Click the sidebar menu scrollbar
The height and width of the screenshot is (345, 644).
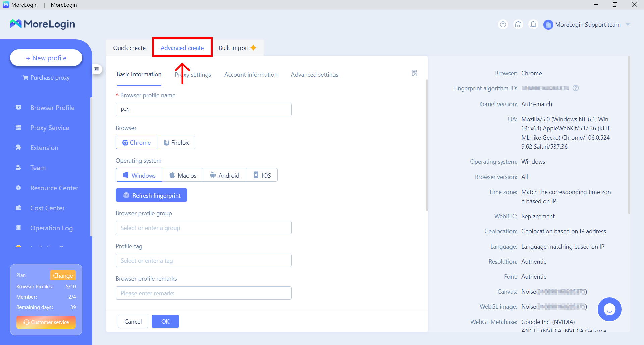click(x=91, y=167)
